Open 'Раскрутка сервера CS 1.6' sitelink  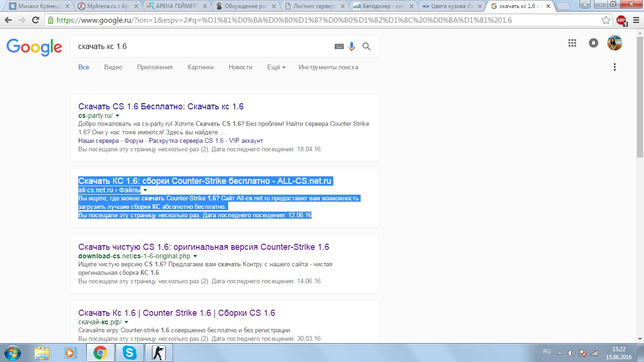pos(186,141)
